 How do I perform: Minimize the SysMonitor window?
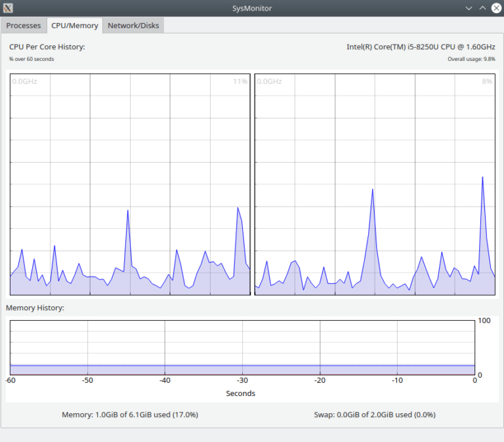pos(469,8)
